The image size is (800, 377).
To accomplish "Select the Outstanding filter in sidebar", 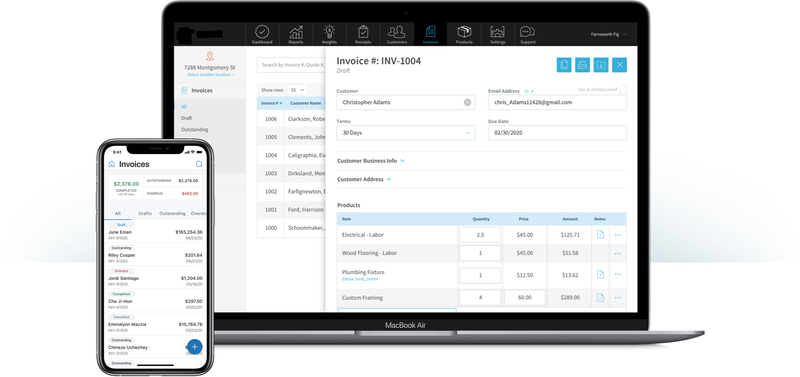I will (194, 130).
